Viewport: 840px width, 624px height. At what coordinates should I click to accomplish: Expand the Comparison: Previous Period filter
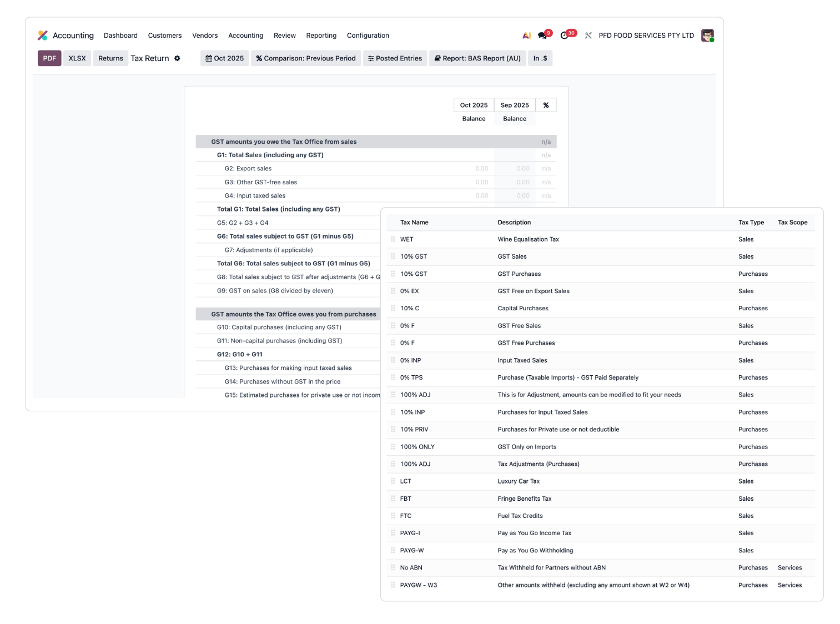click(x=306, y=58)
